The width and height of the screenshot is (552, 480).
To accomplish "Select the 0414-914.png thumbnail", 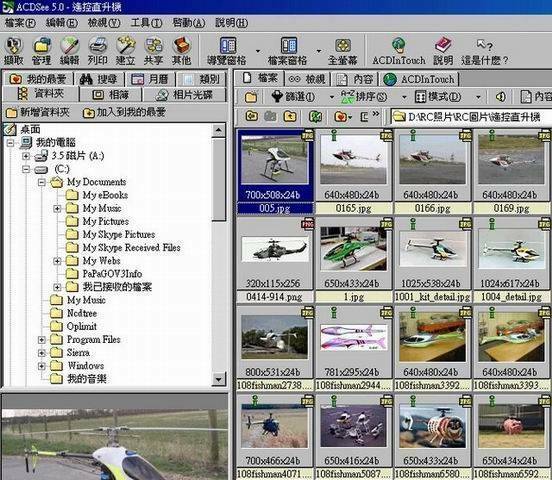I will (275, 260).
